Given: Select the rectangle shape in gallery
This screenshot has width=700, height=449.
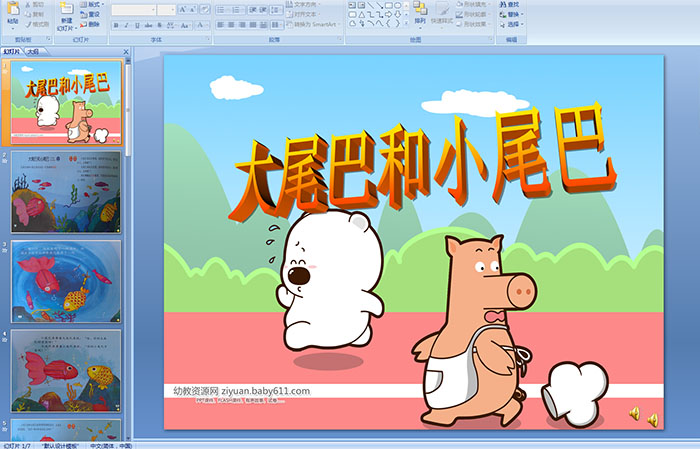Looking at the screenshot, I should (x=389, y=5).
